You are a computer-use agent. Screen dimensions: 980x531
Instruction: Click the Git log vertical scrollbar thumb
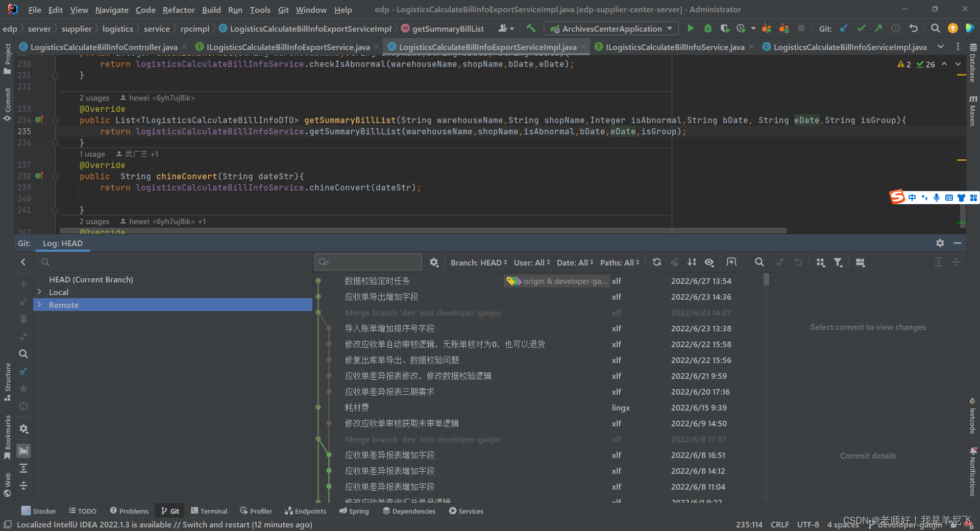pyautogui.click(x=766, y=279)
